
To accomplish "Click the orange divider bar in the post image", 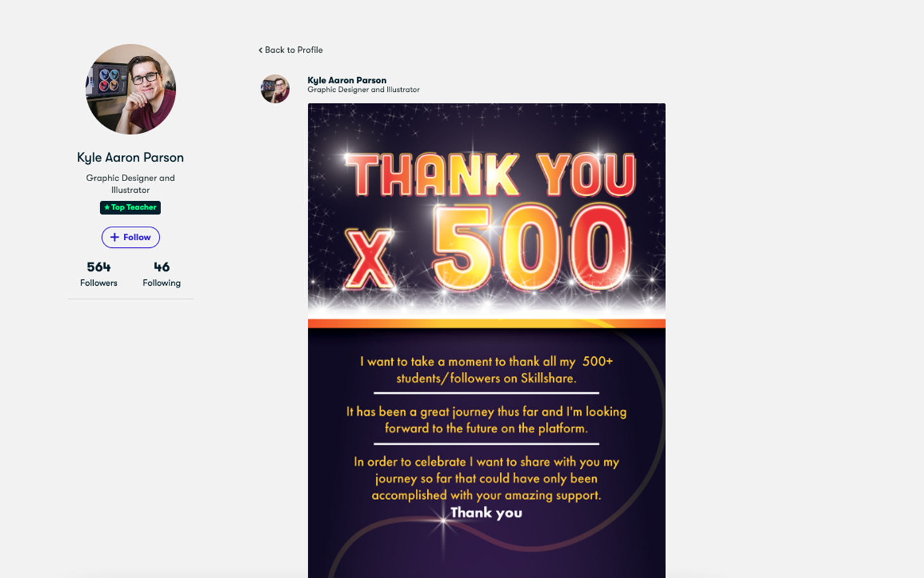I will (x=486, y=324).
